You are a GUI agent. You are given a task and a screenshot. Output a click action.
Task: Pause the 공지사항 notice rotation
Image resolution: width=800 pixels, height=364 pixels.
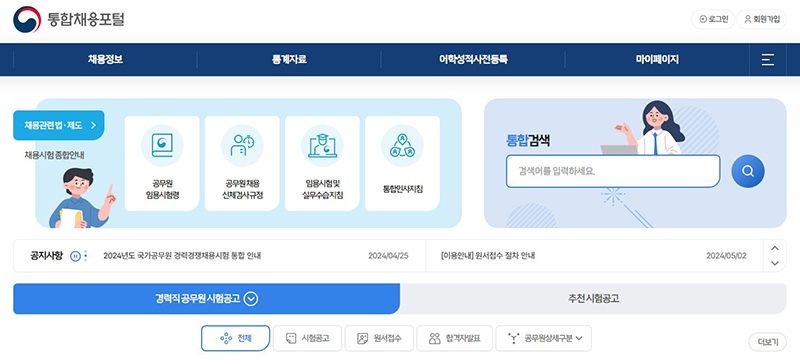point(75,256)
